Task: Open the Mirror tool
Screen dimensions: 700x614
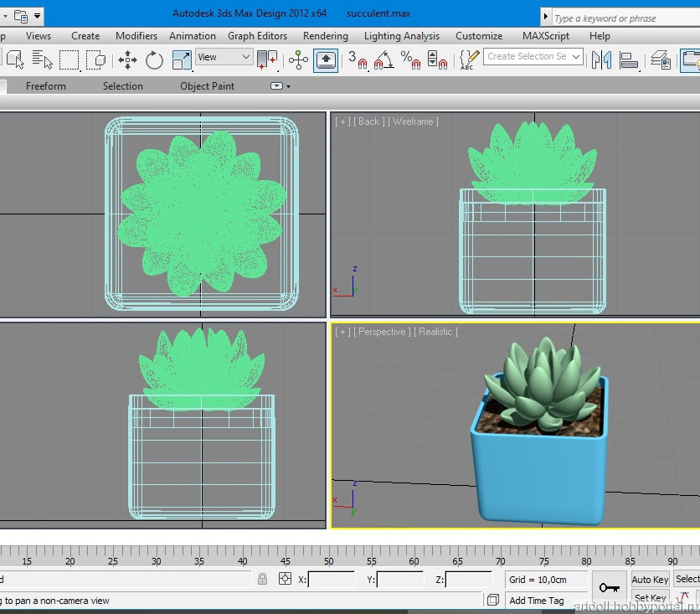Action: pyautogui.click(x=601, y=59)
